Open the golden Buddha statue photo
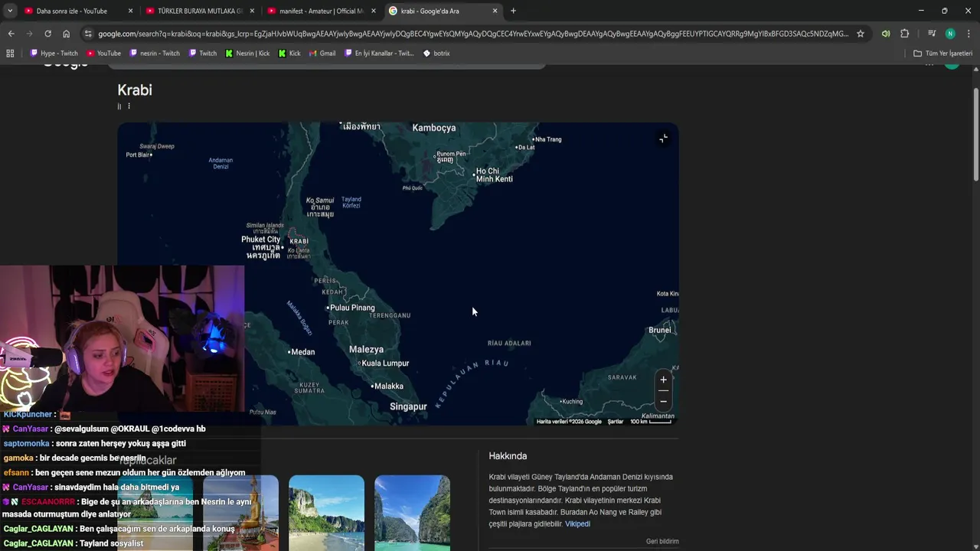The width and height of the screenshot is (980, 551). (240, 513)
